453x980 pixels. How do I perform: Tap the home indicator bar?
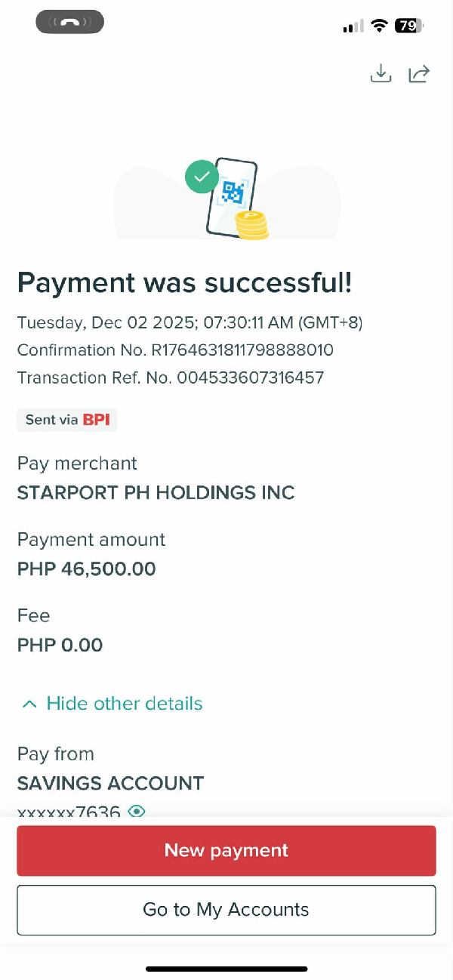[226, 968]
